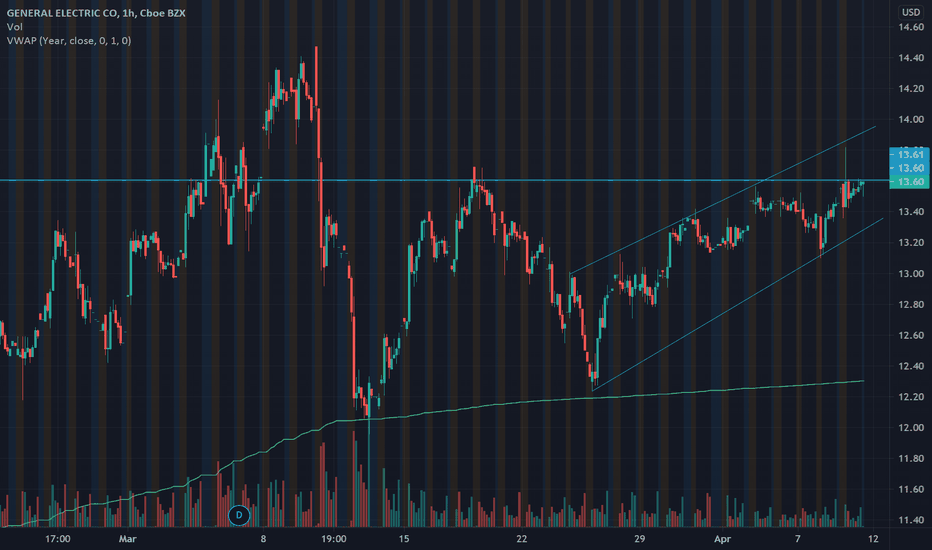The width and height of the screenshot is (932, 550).
Task: Click the 17:00 time axis label
Action: tap(58, 539)
